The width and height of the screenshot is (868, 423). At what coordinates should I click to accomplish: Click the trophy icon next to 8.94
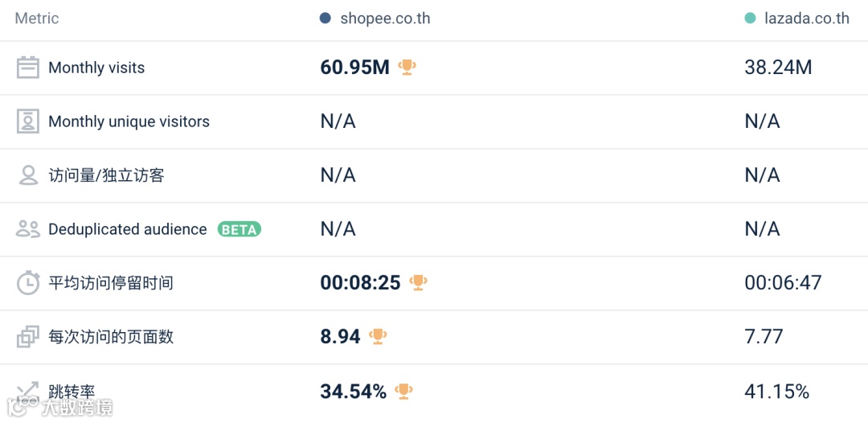pyautogui.click(x=378, y=336)
